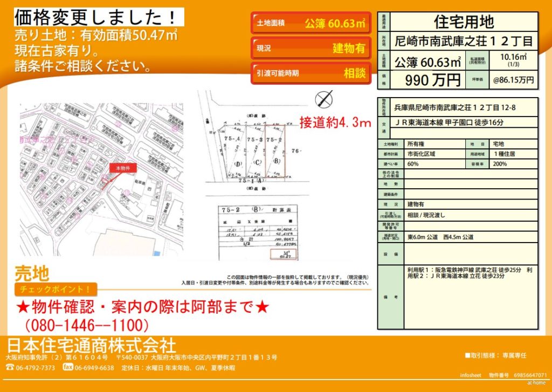Click the red-boxed M² area value in the calculation table
The width and height of the screenshot is (552, 392).
(x=284, y=253)
